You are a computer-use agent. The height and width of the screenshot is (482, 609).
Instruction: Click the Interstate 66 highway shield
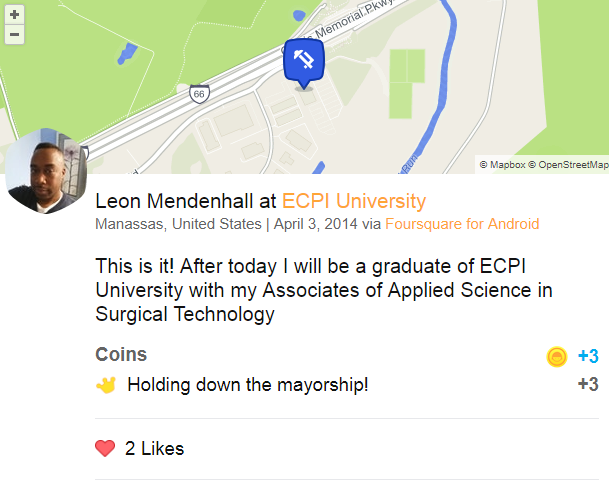click(199, 94)
